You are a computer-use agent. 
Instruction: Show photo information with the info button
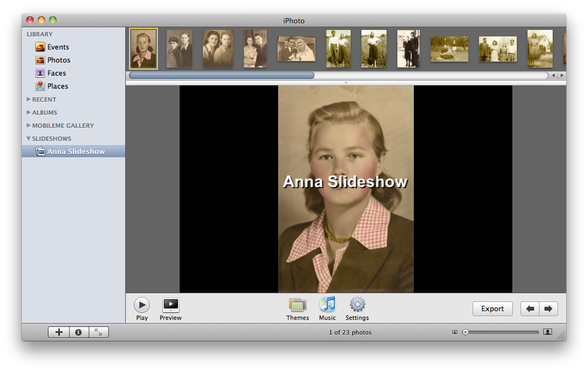pyautogui.click(x=78, y=332)
